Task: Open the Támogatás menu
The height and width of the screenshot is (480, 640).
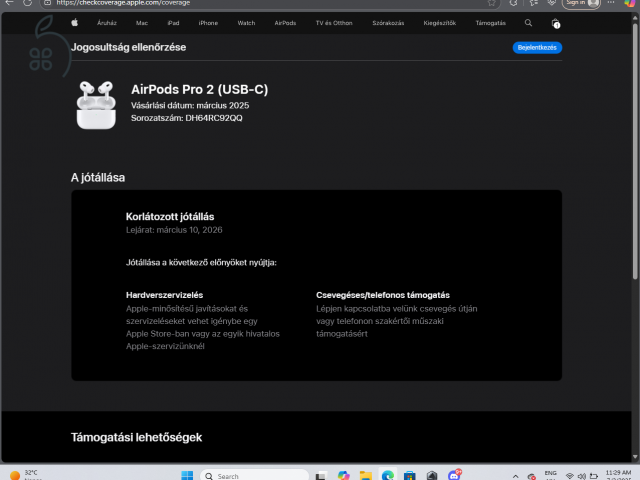Action: coord(491,23)
